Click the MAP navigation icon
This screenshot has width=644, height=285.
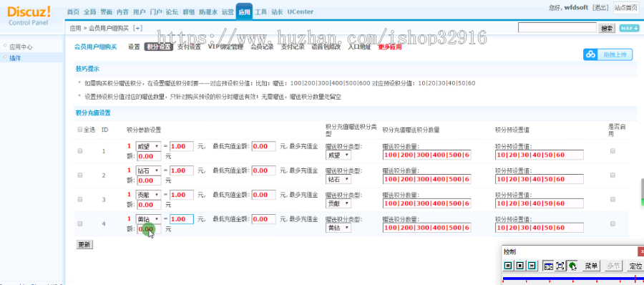[629, 28]
